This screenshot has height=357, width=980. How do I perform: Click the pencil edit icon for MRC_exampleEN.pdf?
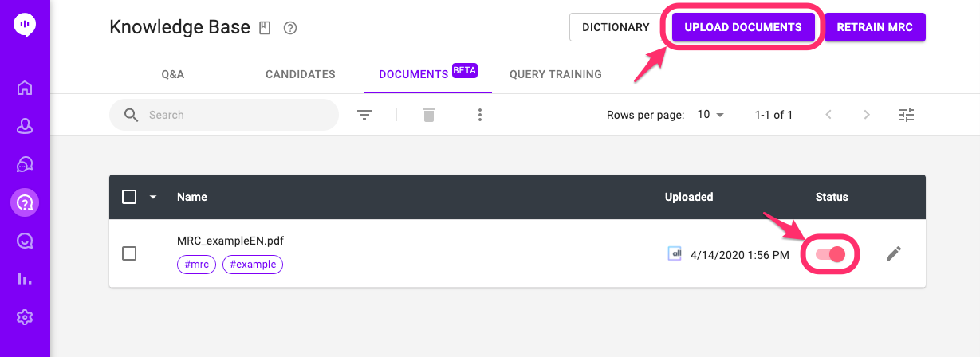pos(895,253)
